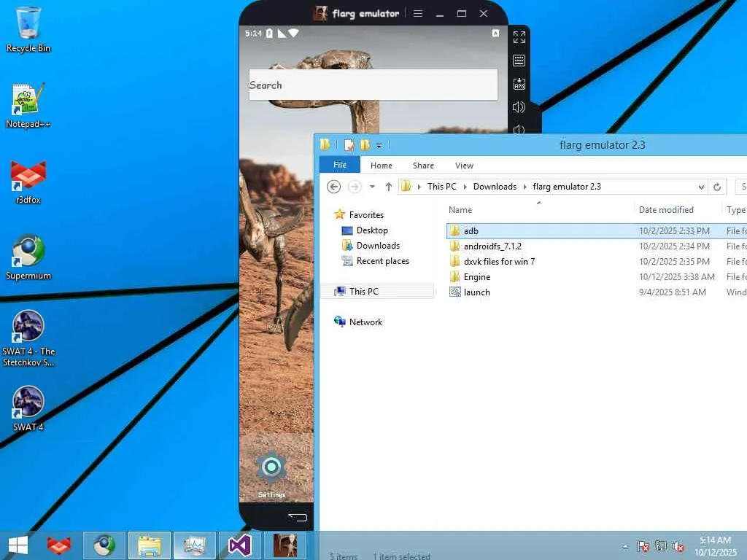Click the Search field in the emulator
Screen dimensions: 747x560
click(373, 85)
